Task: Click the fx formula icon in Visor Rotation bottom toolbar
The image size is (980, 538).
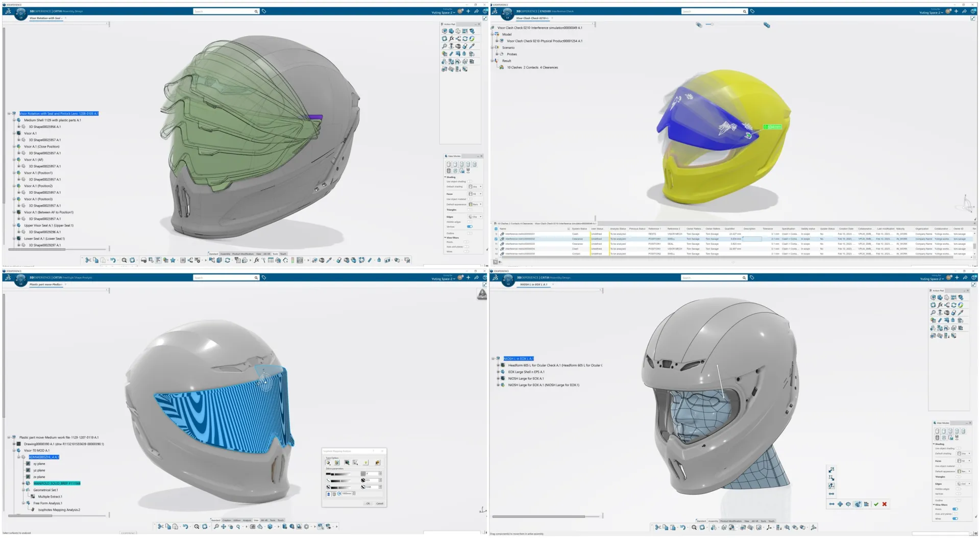Action: [257, 260]
